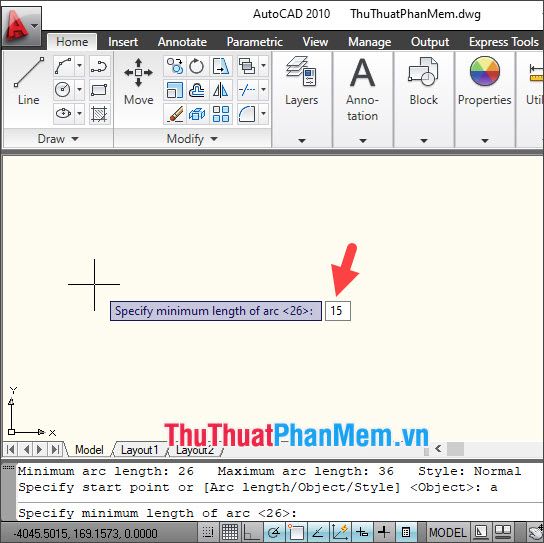Toggle Object Snap Tracking in status bar
Viewport: 544px width, 543px height.
[318, 532]
